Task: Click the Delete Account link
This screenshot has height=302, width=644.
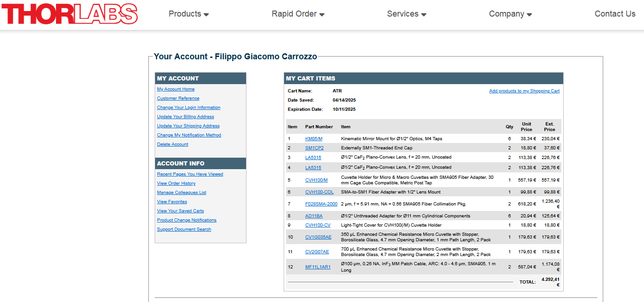Action: tap(173, 144)
